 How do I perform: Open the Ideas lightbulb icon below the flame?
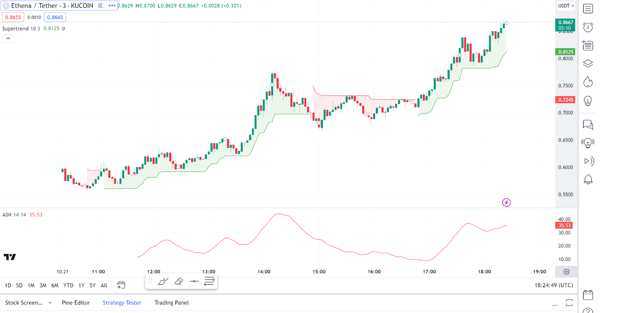pos(588,101)
